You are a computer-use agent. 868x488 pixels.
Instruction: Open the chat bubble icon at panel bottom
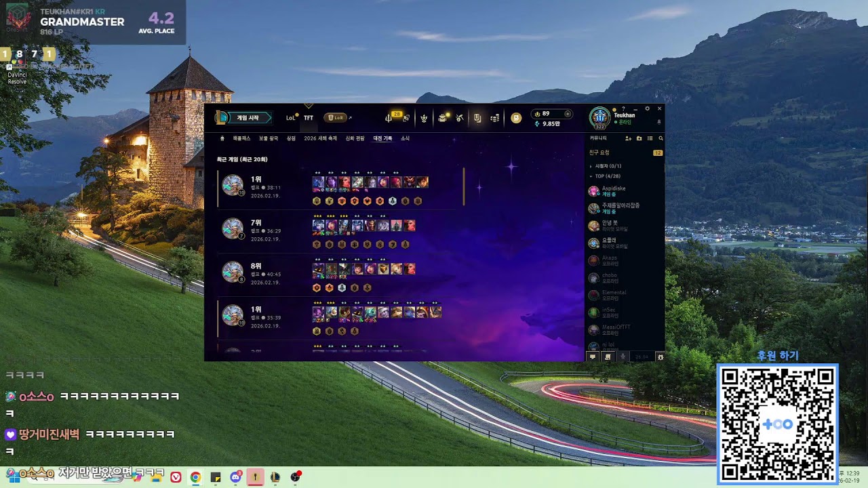[x=593, y=357]
